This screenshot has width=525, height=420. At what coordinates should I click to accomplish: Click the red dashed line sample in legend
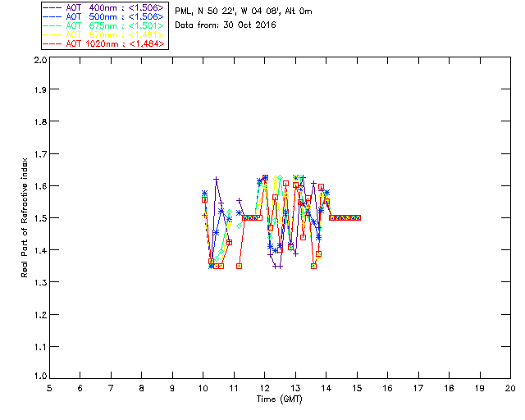tap(52, 43)
